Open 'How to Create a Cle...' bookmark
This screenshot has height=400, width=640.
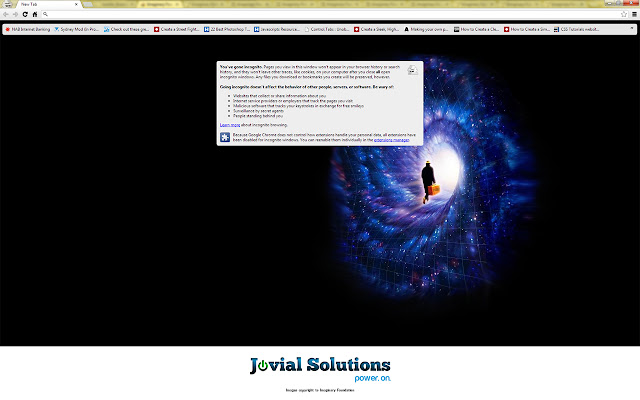click(x=476, y=29)
